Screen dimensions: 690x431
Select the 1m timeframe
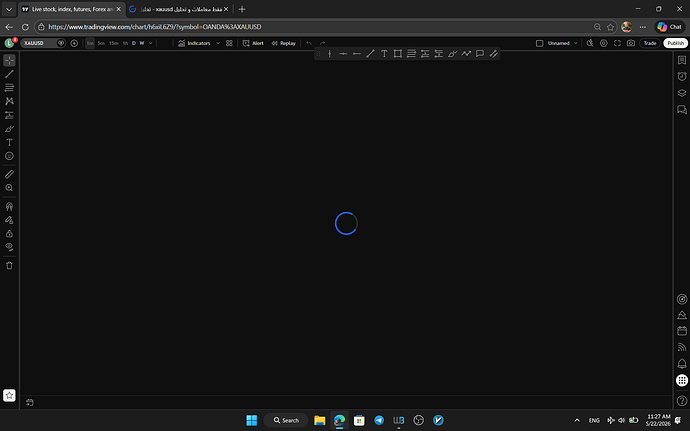click(x=90, y=43)
